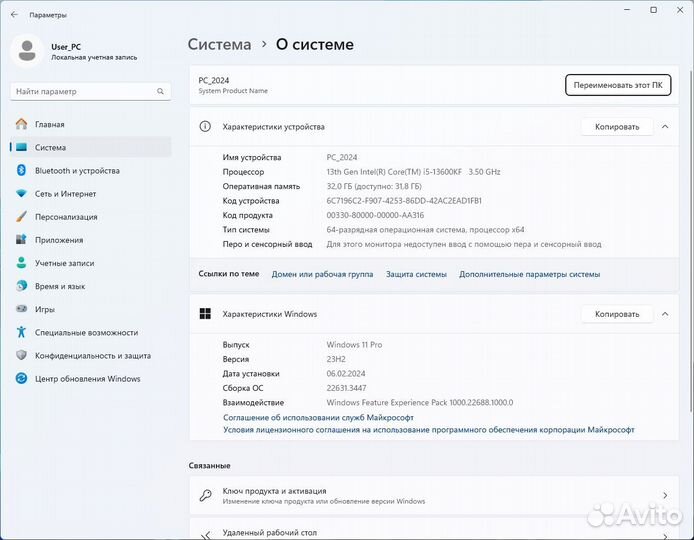Click the Приложения apps icon

point(21,239)
